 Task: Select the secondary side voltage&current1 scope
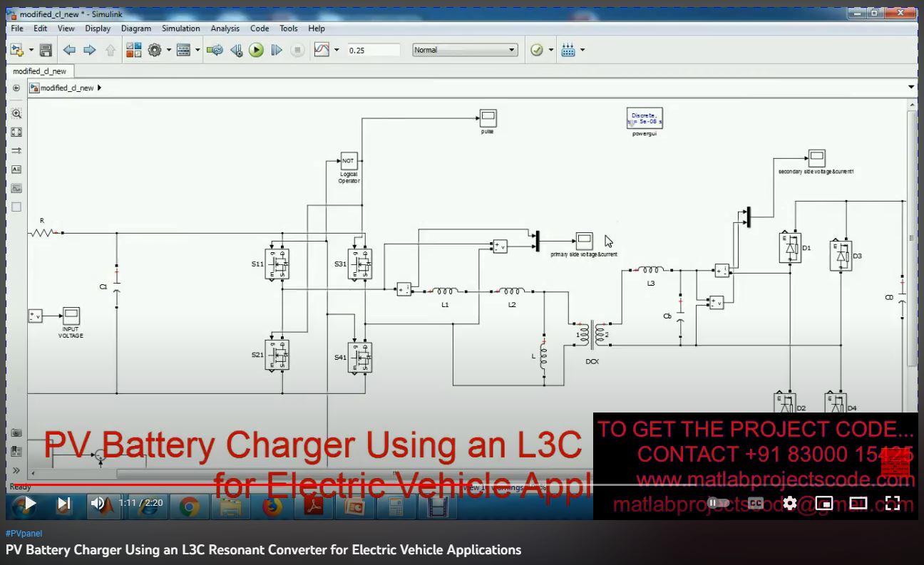816,158
